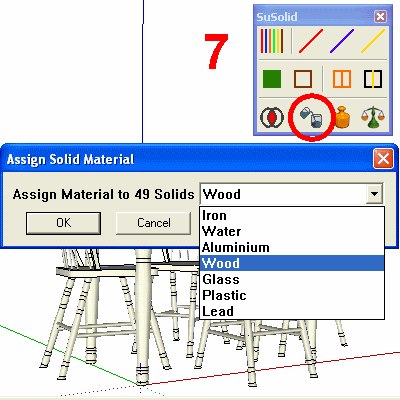
Task: Choose Lead from the material list
Action: (x=292, y=311)
